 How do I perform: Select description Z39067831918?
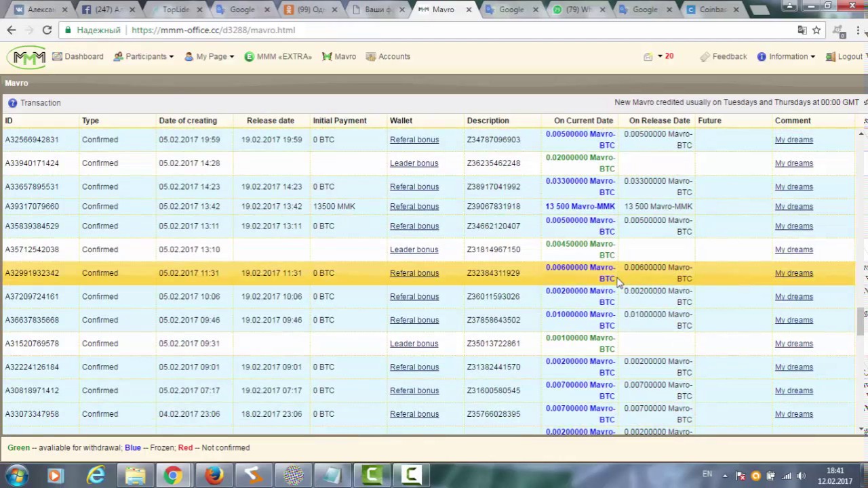(x=493, y=207)
